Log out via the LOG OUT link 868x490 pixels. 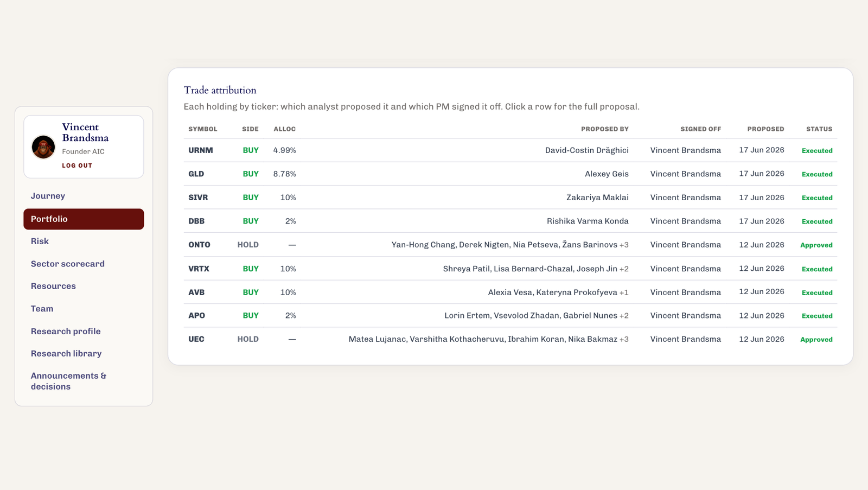[x=77, y=166]
